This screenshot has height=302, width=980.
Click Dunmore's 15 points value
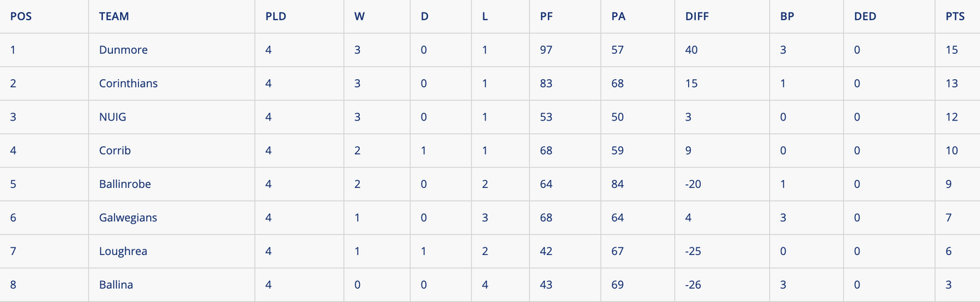point(951,50)
